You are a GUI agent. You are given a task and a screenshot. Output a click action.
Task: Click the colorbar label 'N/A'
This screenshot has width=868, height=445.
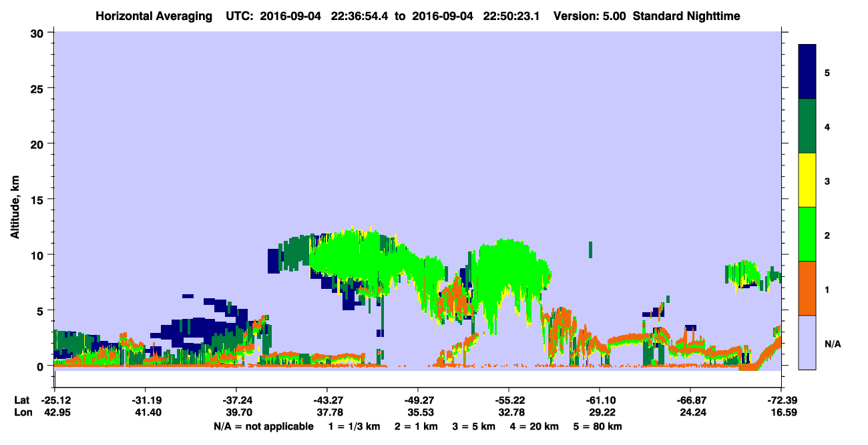pyautogui.click(x=832, y=344)
